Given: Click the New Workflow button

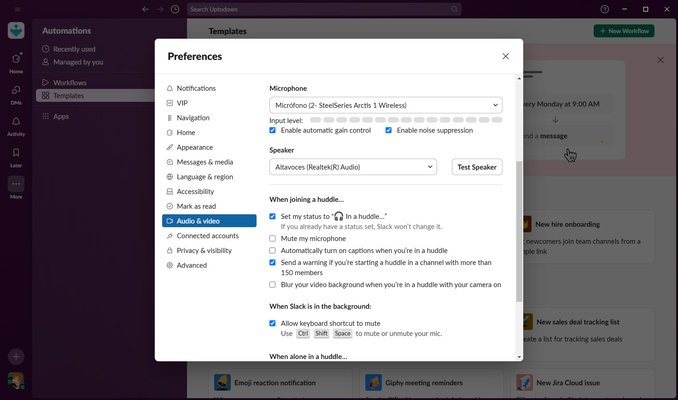Looking at the screenshot, I should [x=624, y=31].
